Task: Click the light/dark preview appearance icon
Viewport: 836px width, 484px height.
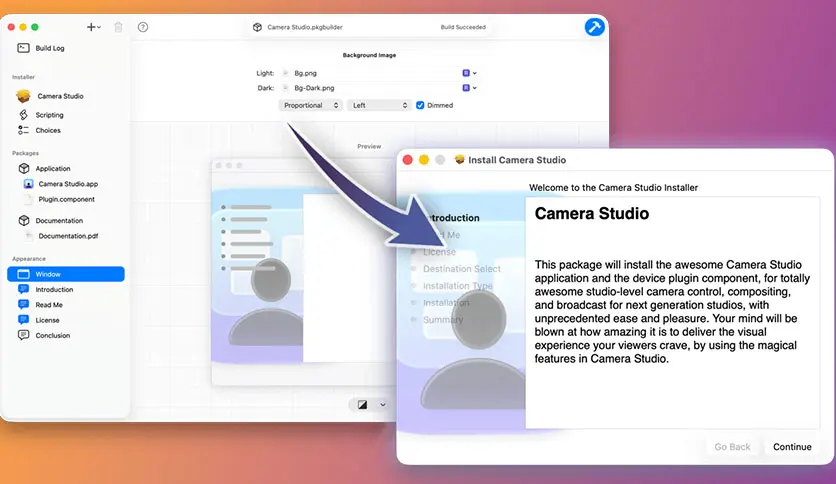Action: [x=363, y=405]
